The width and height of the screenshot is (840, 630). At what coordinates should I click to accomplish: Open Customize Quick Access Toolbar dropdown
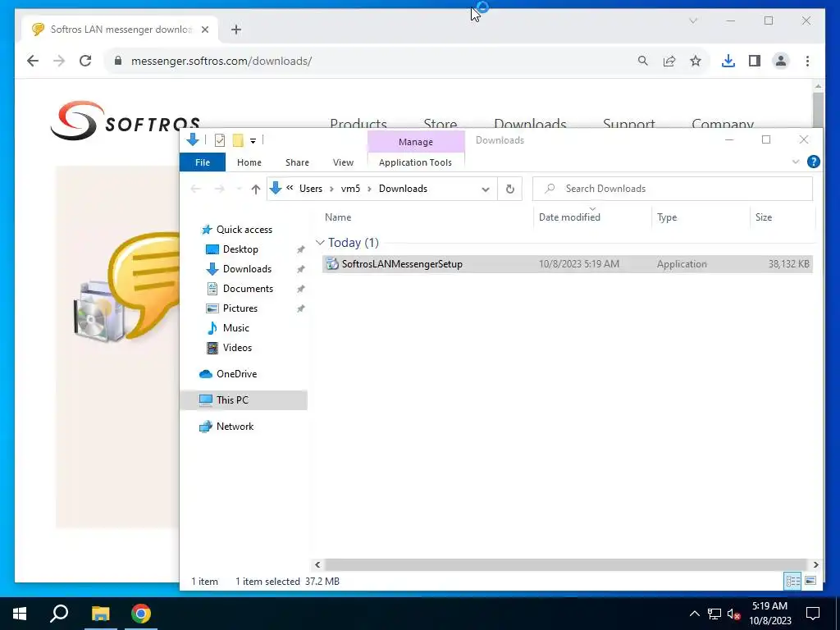click(253, 141)
